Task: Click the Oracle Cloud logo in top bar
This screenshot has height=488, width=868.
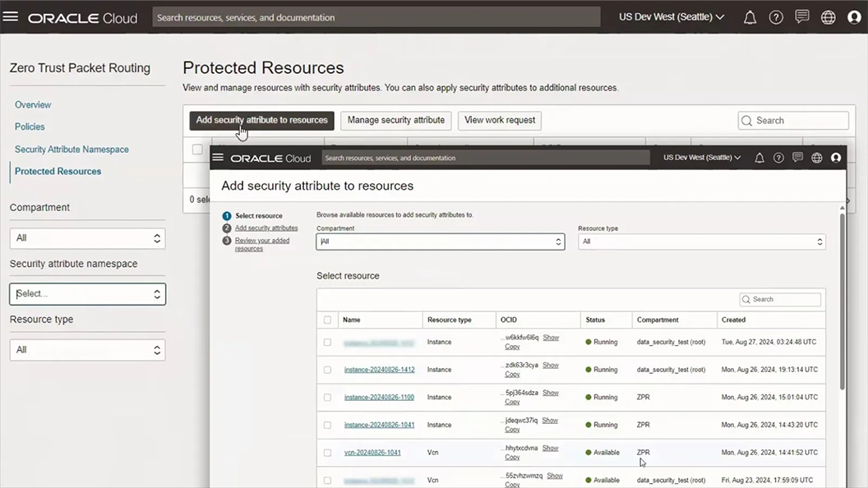Action: click(x=82, y=18)
